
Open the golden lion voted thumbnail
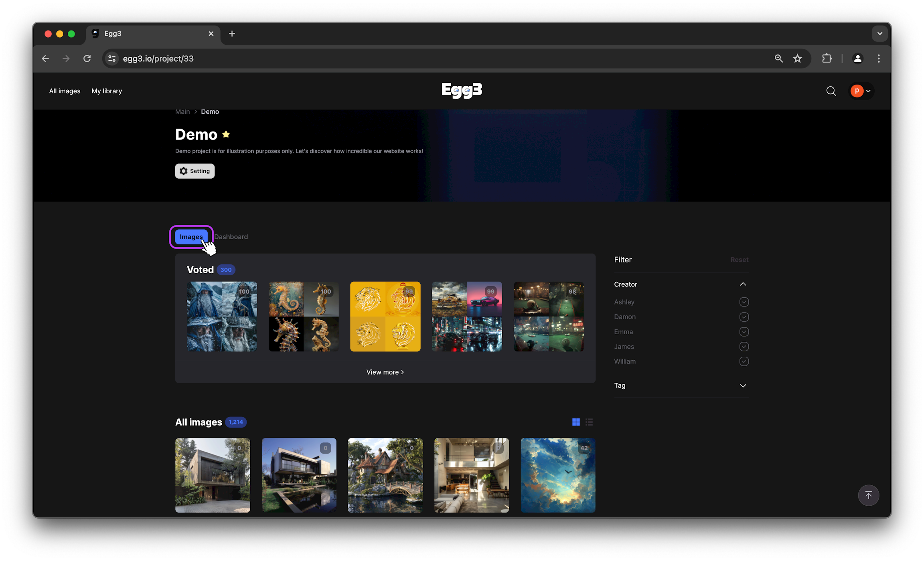click(x=385, y=317)
